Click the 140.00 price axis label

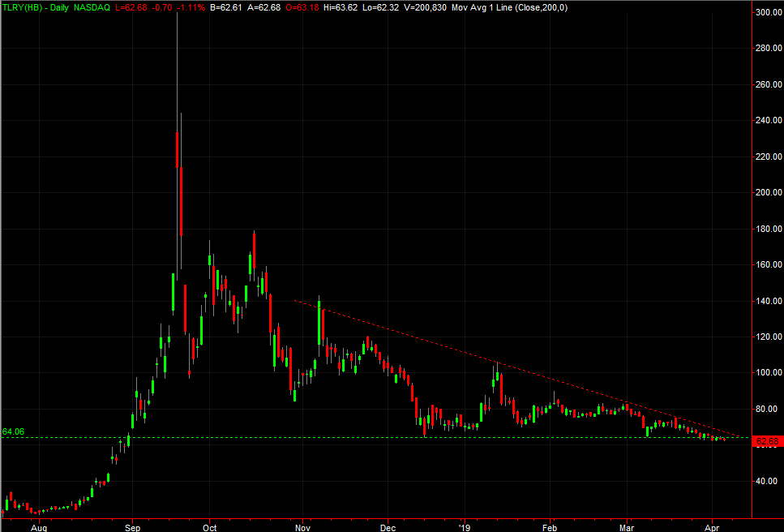coord(769,301)
